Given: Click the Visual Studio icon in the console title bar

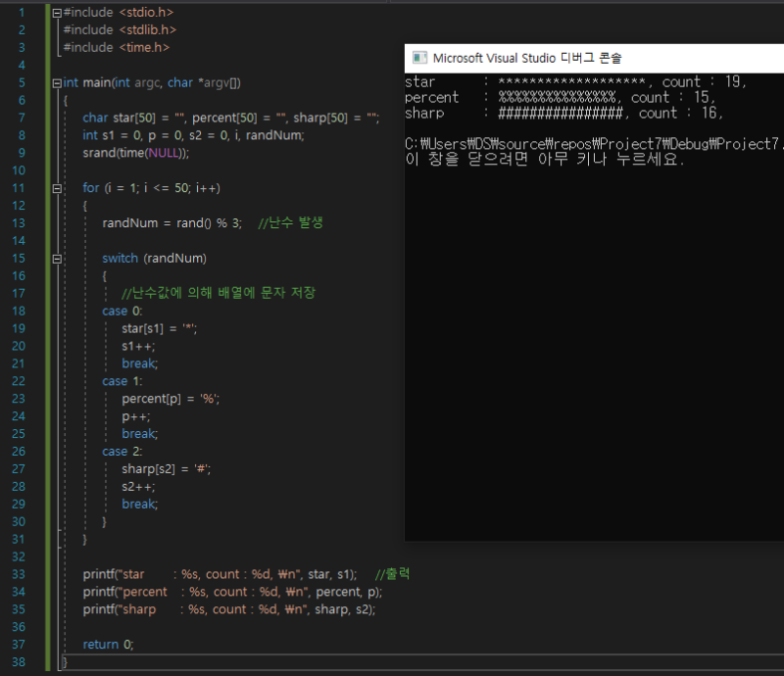Looking at the screenshot, I should coord(419,57).
